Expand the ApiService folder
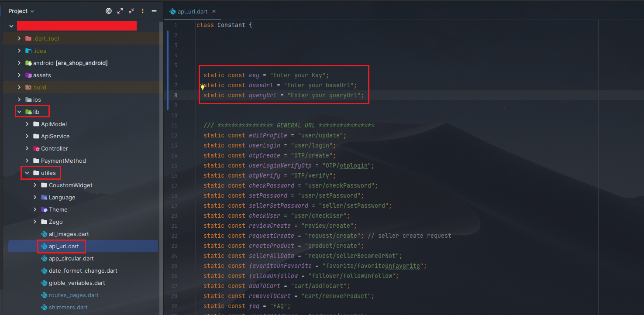This screenshot has width=644, height=315. tap(27, 136)
